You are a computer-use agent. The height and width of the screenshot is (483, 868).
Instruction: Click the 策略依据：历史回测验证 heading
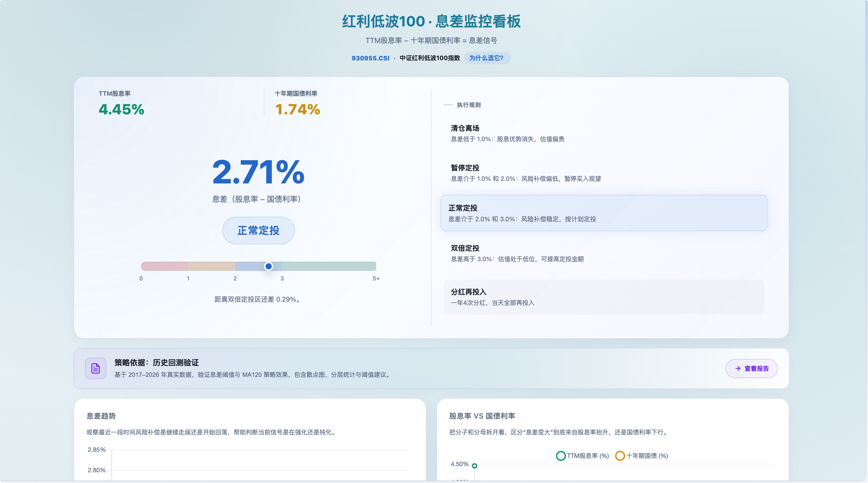coord(157,363)
